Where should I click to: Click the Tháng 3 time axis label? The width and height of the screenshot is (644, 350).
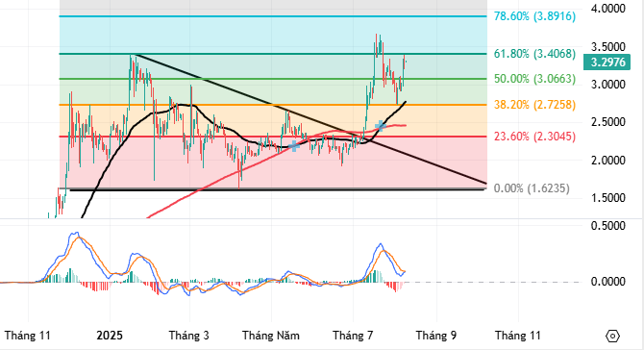[189, 336]
